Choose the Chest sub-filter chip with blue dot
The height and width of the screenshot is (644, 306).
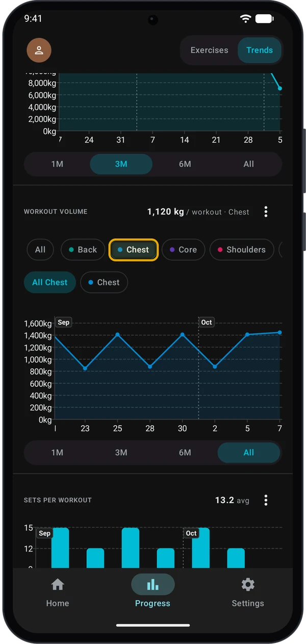coord(104,282)
